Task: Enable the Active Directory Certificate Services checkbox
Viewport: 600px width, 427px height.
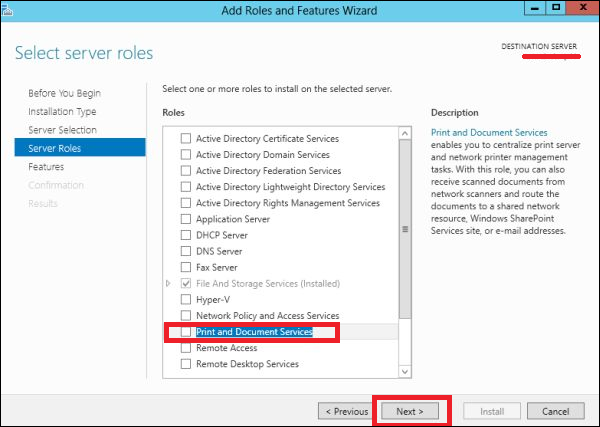Action: (x=185, y=139)
